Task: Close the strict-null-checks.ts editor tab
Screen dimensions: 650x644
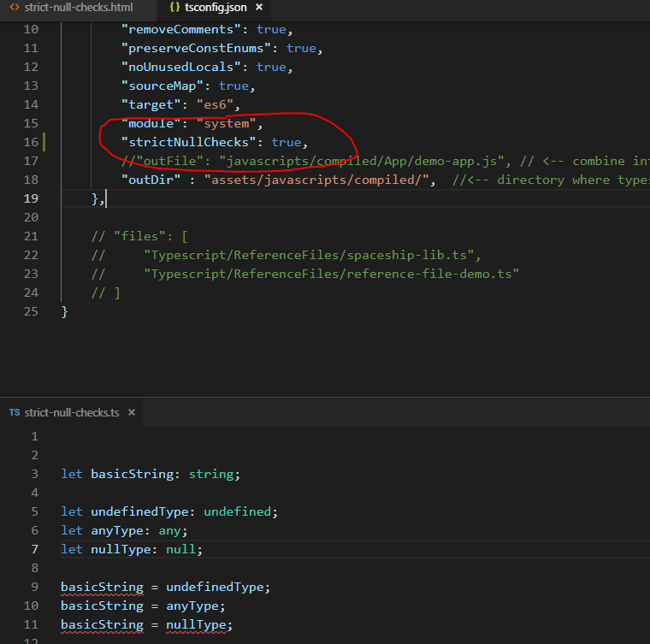Action: (131, 412)
